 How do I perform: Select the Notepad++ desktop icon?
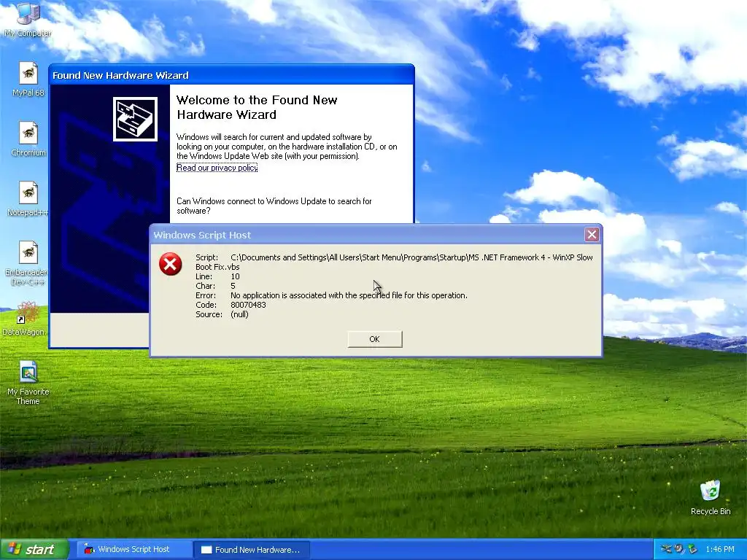pos(28,199)
